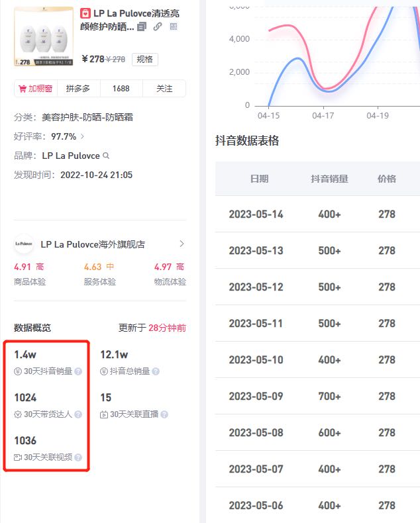Viewport: 420px width, 523px height.
Task: Click the 12.1w total sales value
Action: (114, 354)
